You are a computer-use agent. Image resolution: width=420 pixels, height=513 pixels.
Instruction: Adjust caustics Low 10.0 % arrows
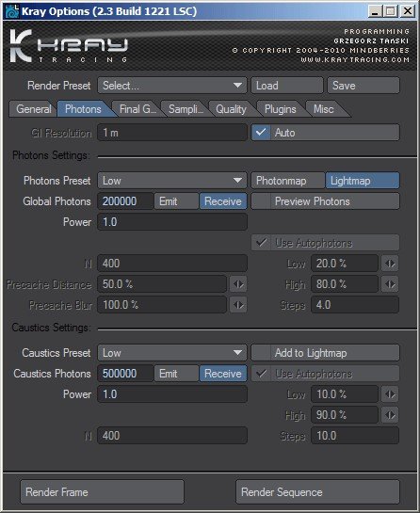390,394
